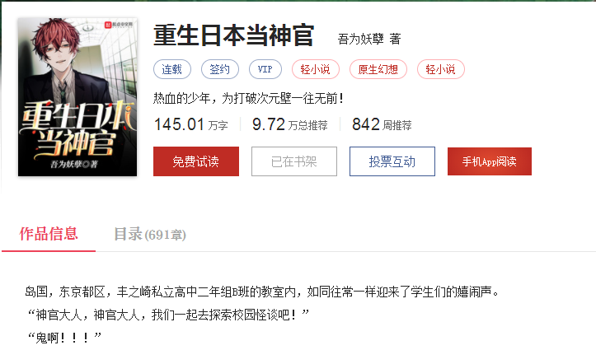
Task: Open the 目录 (691章) tab
Action: 150,234
